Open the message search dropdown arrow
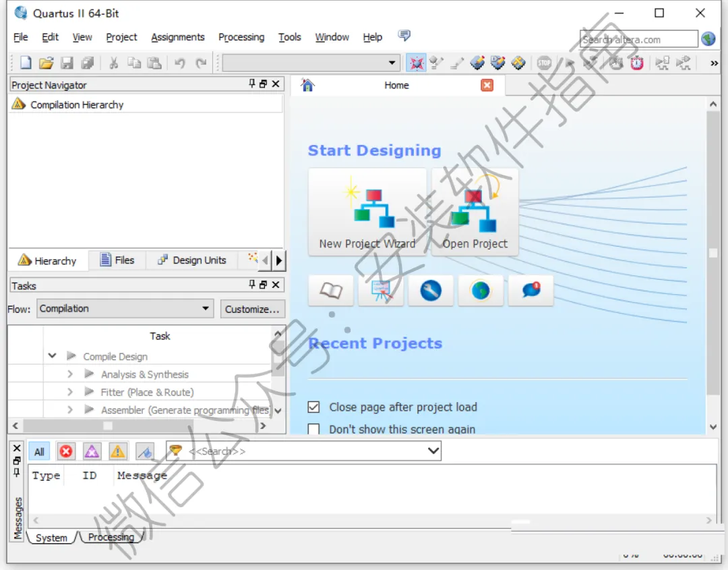This screenshot has width=728, height=570. coord(433,451)
